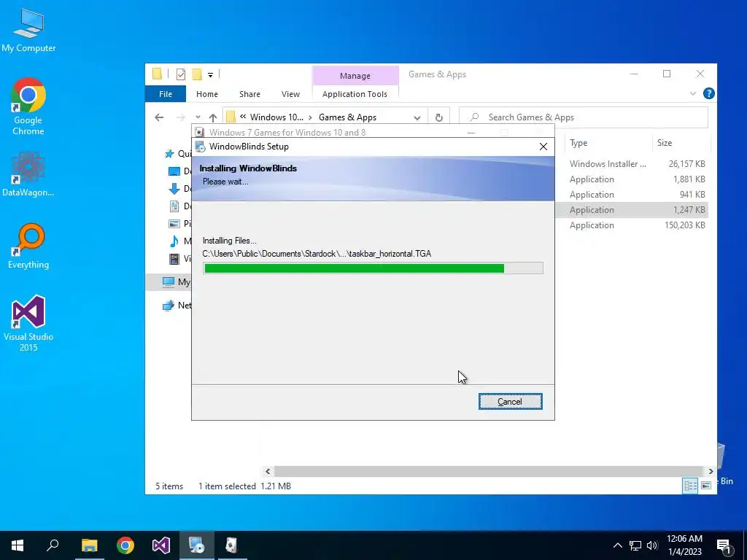Sort by the Size column header
747x560 pixels.
[x=681, y=143]
